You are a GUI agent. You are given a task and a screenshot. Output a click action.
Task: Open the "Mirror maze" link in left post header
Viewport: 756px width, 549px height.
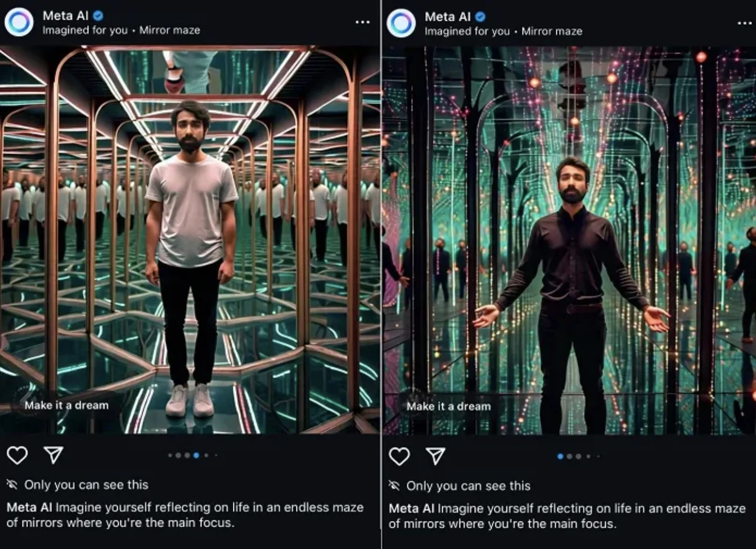click(x=169, y=30)
